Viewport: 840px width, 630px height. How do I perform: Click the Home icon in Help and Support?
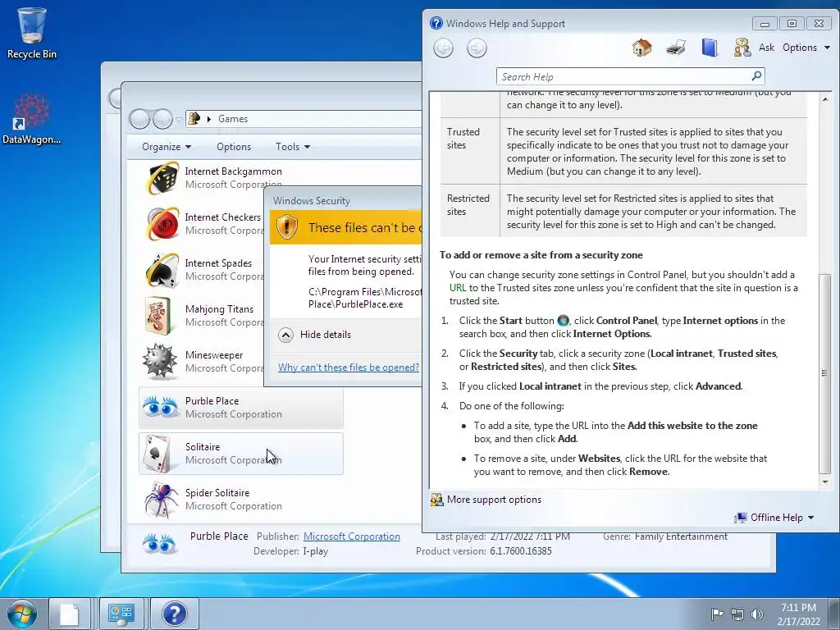[641, 48]
